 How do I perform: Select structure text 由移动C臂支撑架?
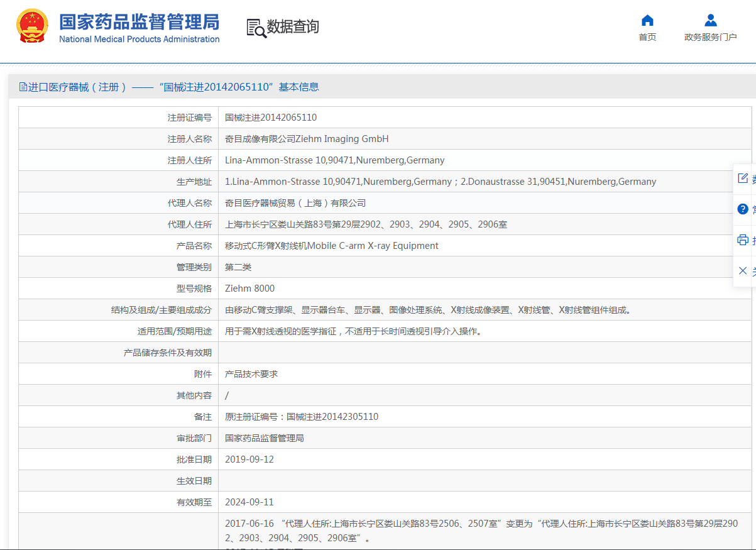(428, 310)
